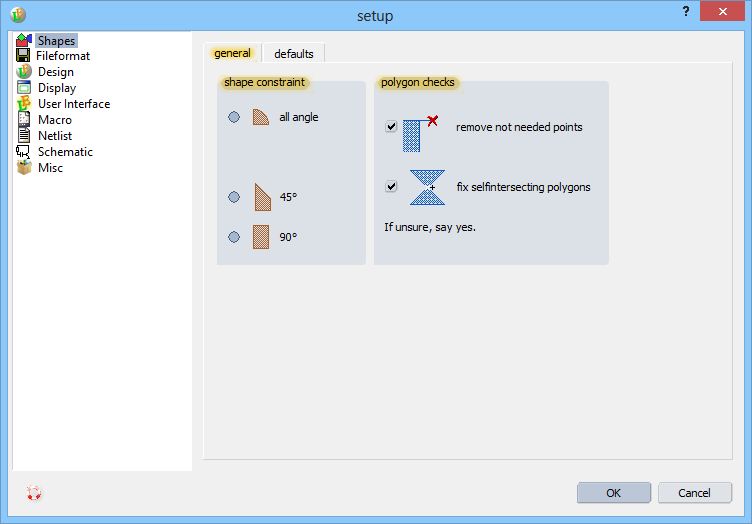The height and width of the screenshot is (524, 752).
Task: Click the application logo in title bar
Action: (18, 15)
